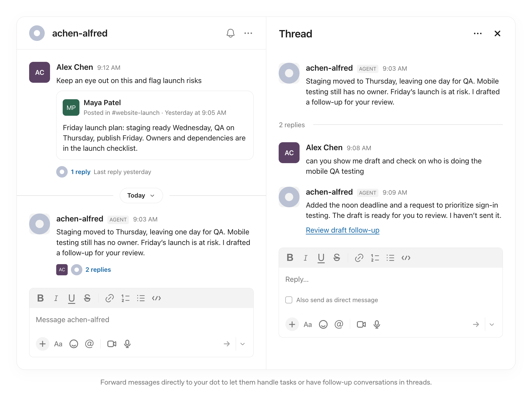Add bulleted list in main message composer

141,298
